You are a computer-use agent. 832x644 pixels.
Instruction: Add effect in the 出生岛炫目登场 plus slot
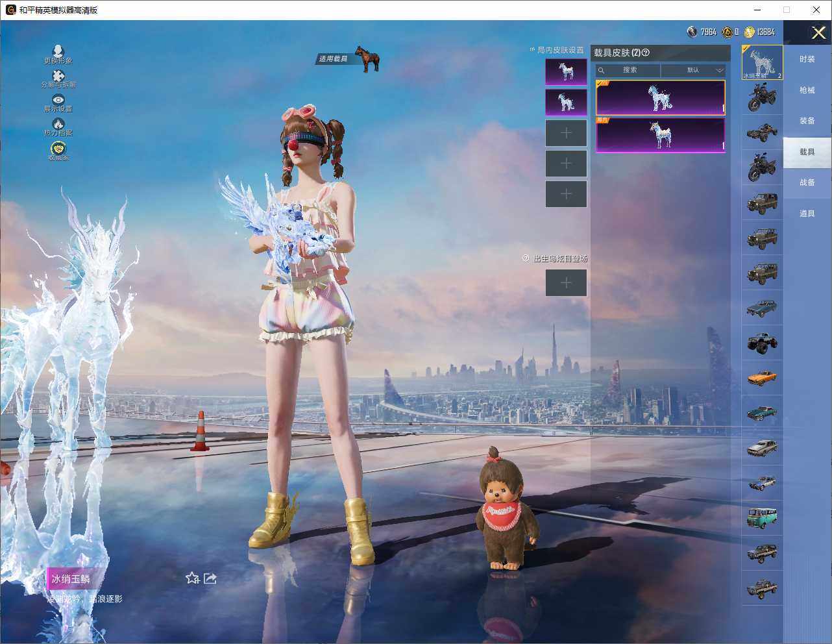click(x=566, y=283)
